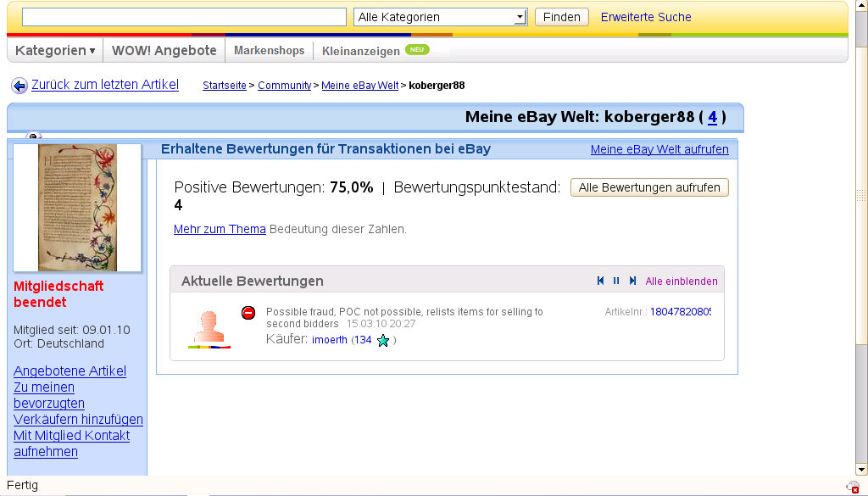Image resolution: width=868 pixels, height=496 pixels.
Task: Click the vertical scrollbar down arrow
Action: tap(861, 470)
